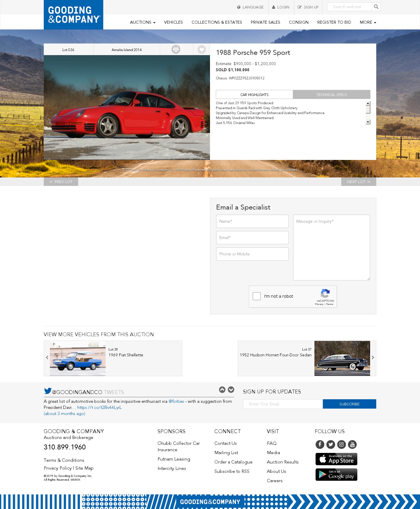
Task: Print this lot page via printer icon
Action: click(x=176, y=49)
